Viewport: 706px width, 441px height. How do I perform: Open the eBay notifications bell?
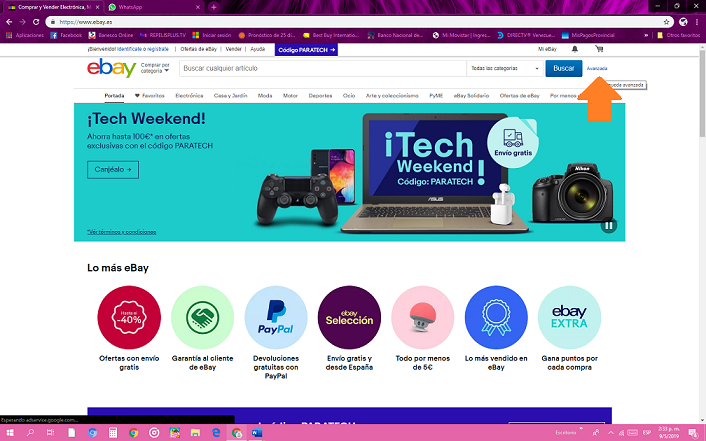[575, 49]
